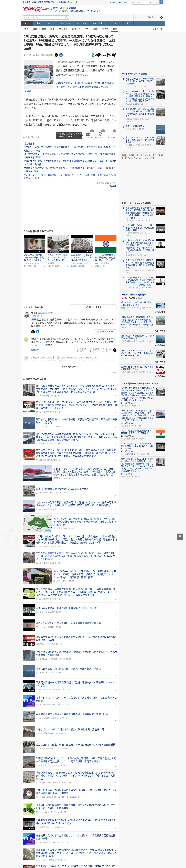
Task: Open the Yahoo! JAPAN news logo
Action: (37, 9)
